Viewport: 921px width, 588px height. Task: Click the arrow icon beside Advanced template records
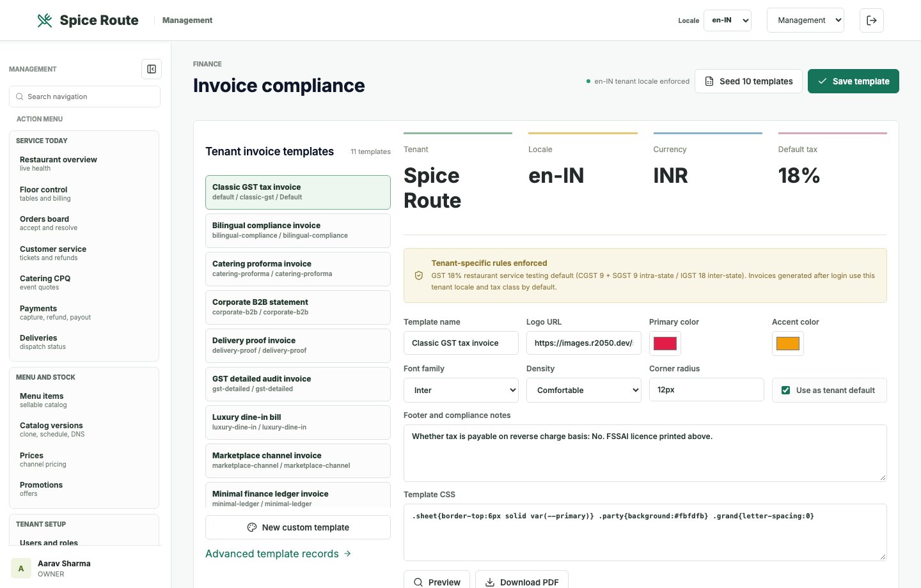click(x=347, y=553)
